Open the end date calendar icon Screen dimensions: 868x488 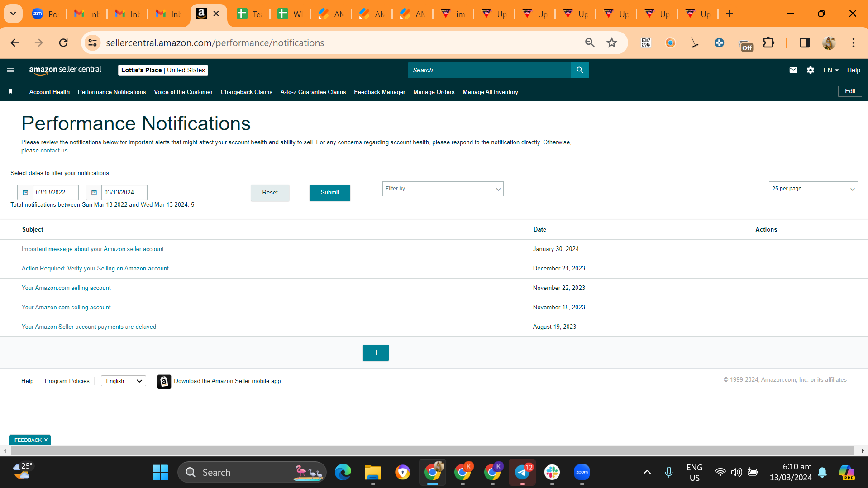[94, 193]
